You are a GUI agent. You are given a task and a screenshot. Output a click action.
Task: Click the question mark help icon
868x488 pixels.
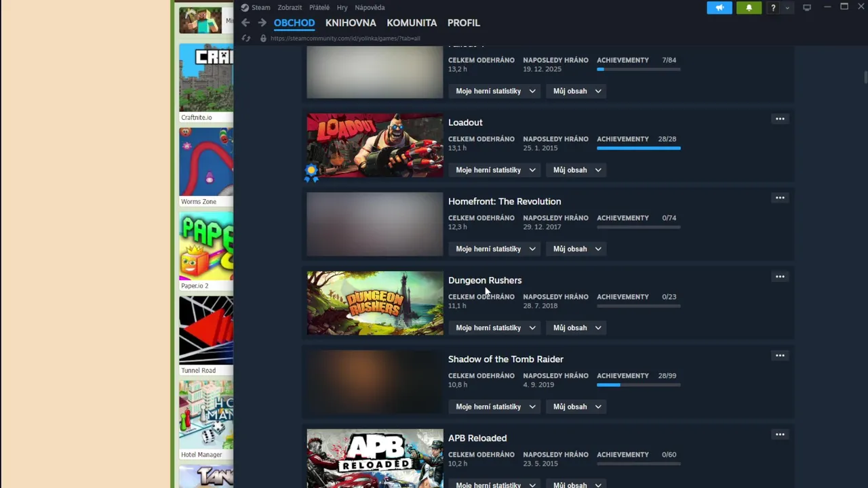coord(773,7)
